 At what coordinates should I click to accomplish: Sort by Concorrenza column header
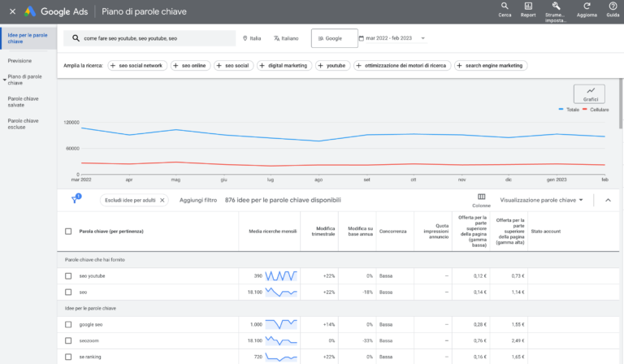392,231
